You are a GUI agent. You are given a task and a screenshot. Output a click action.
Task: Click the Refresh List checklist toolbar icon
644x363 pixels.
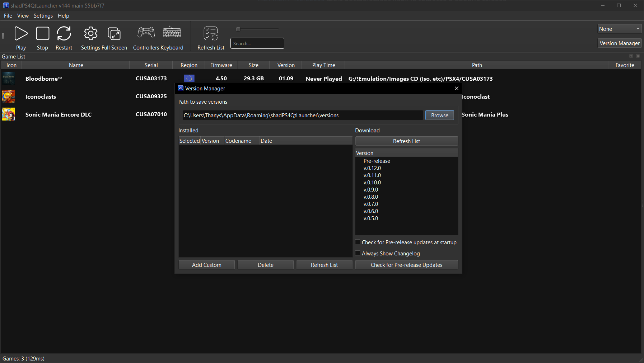point(211,34)
